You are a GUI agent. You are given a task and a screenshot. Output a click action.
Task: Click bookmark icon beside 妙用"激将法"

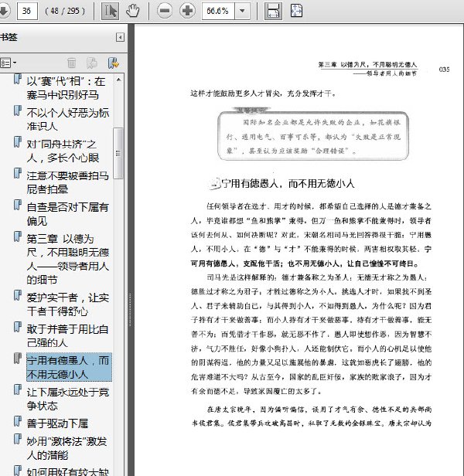pos(18,439)
